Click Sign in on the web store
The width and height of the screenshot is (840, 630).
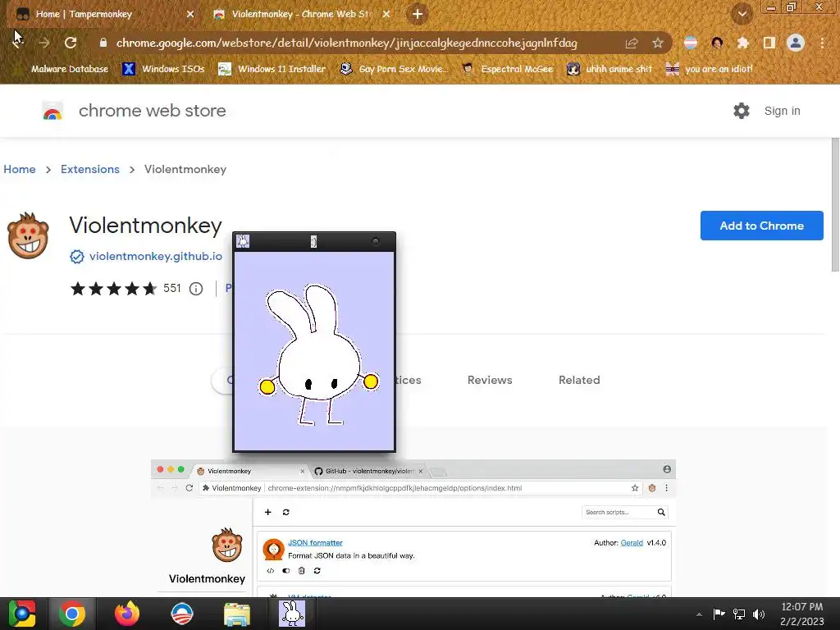(782, 111)
